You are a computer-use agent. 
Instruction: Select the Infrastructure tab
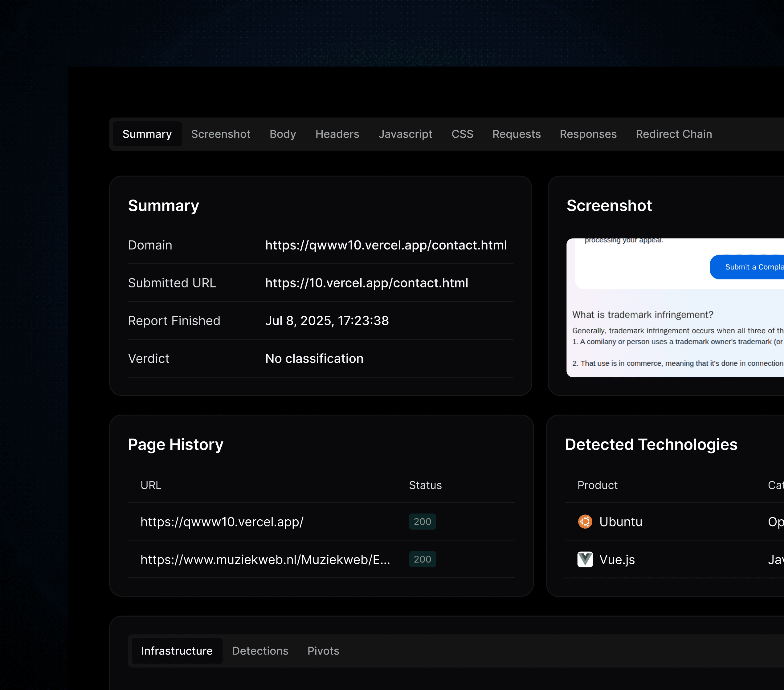coord(177,651)
